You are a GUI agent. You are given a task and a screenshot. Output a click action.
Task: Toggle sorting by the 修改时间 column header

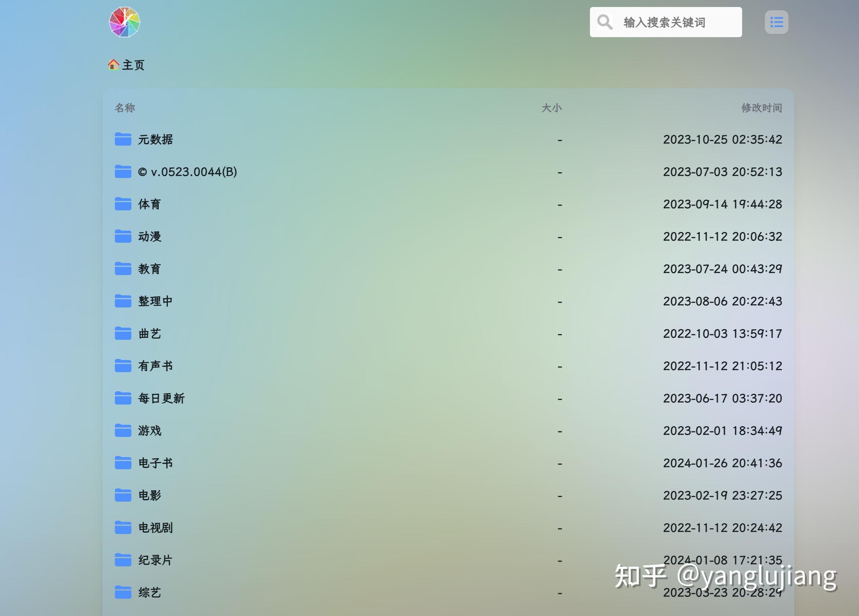point(762,108)
